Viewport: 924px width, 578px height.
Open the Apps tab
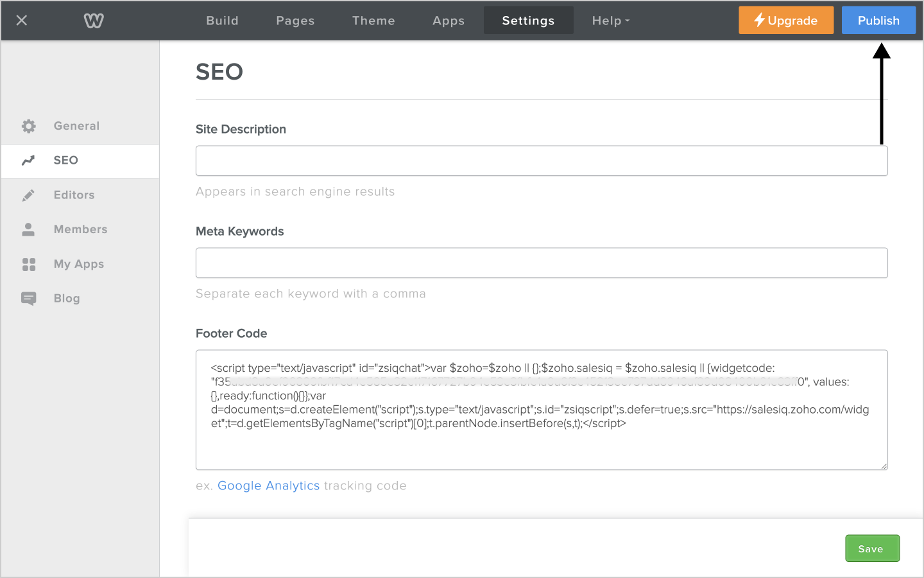pos(449,21)
